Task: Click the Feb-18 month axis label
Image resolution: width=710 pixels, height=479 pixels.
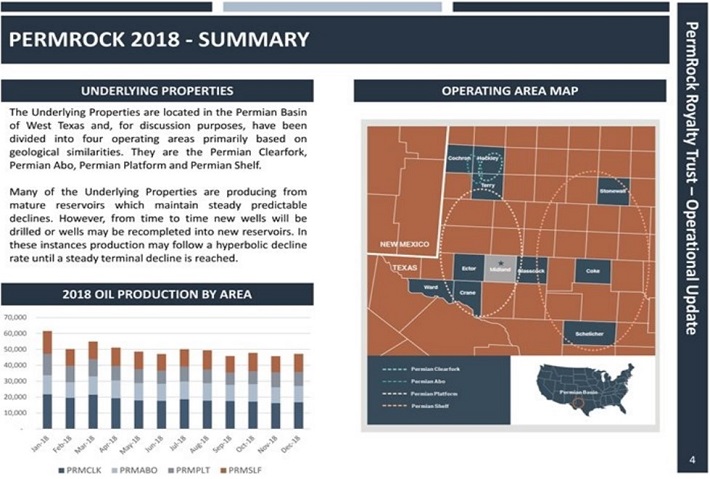Action: tap(63, 444)
